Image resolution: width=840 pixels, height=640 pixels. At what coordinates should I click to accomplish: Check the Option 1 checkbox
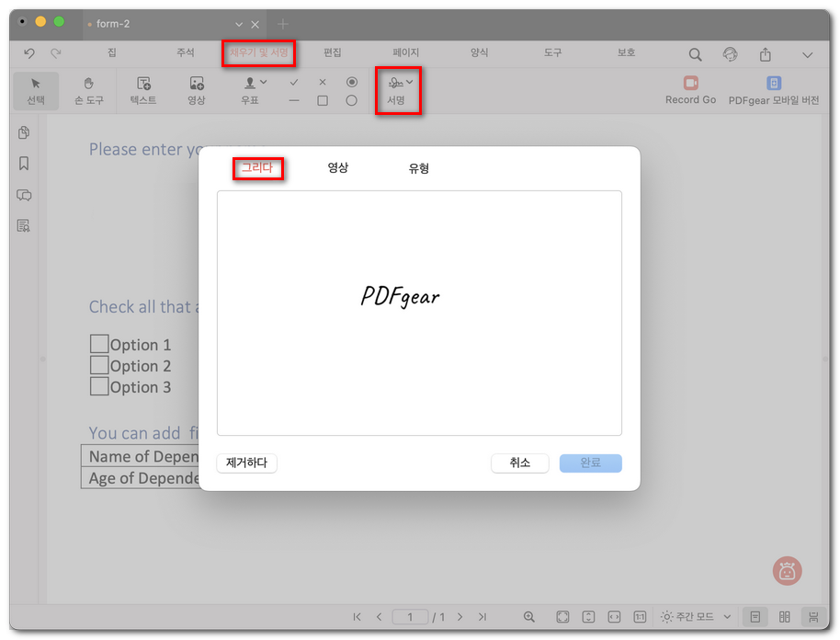click(x=99, y=344)
